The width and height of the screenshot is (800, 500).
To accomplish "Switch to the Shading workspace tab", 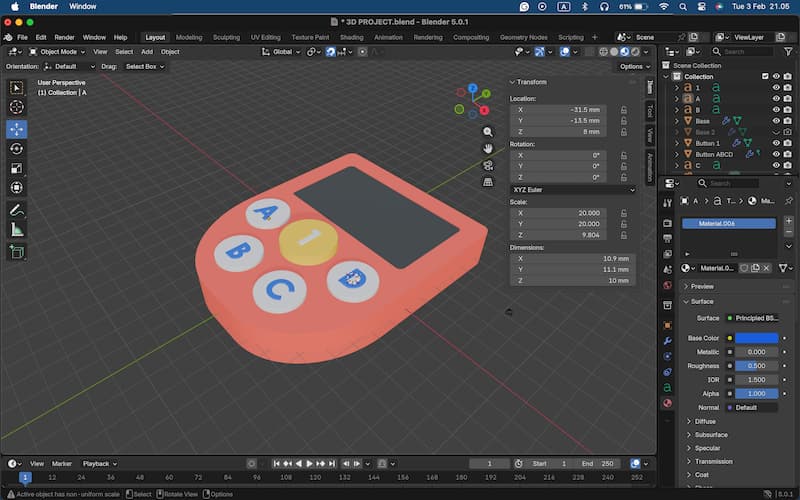I will (351, 37).
